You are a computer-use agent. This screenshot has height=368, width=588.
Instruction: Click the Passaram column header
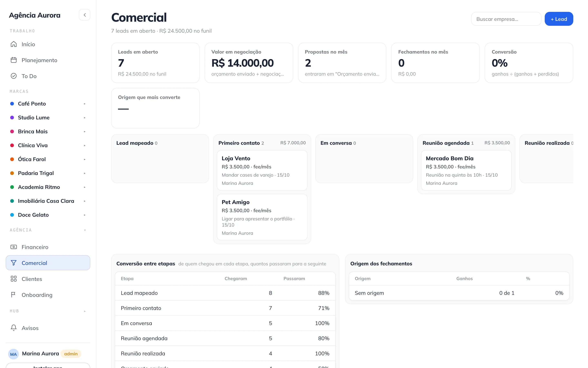(294, 278)
